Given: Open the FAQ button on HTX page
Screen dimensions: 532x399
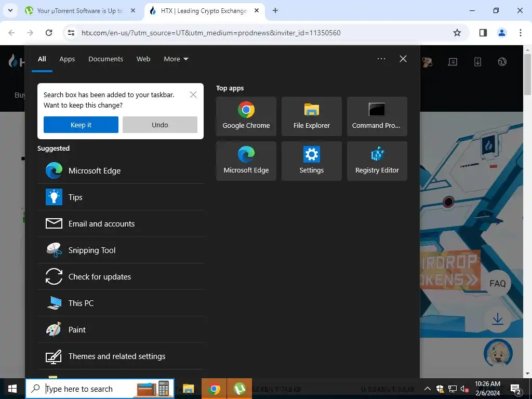Looking at the screenshot, I should 497,283.
